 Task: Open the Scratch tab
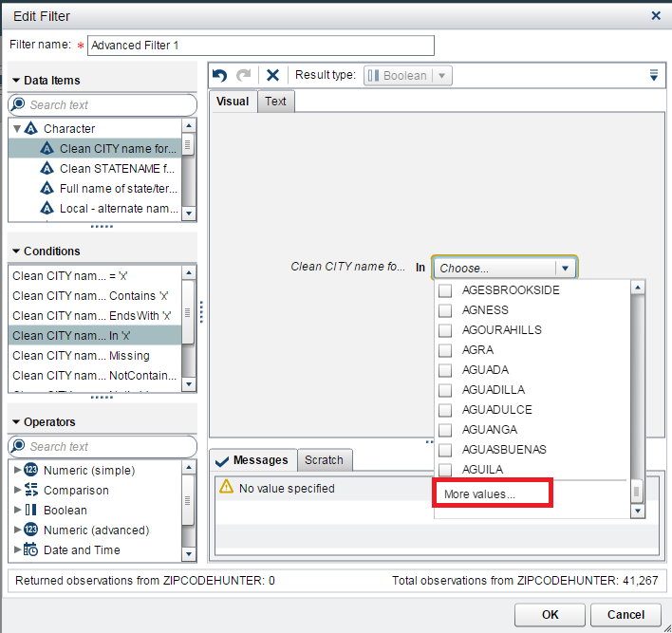click(324, 460)
